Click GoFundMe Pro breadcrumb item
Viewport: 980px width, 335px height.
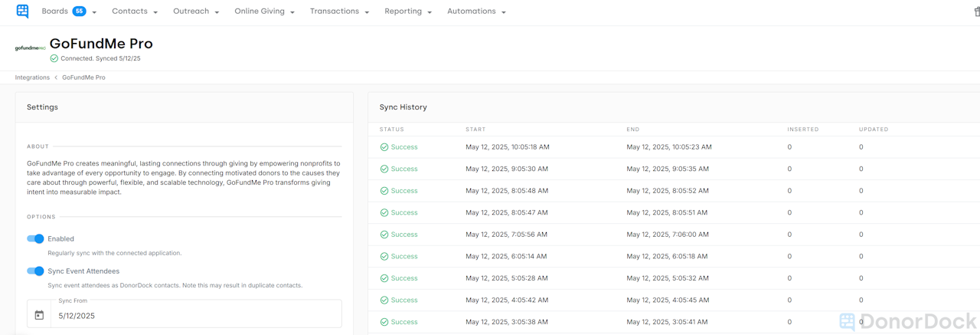pos(83,77)
